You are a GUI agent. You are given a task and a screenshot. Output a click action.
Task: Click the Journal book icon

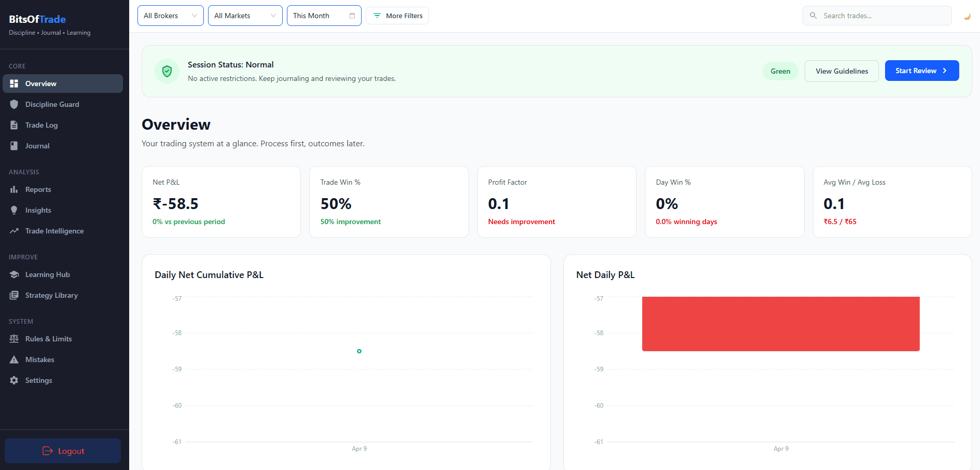pos(14,146)
